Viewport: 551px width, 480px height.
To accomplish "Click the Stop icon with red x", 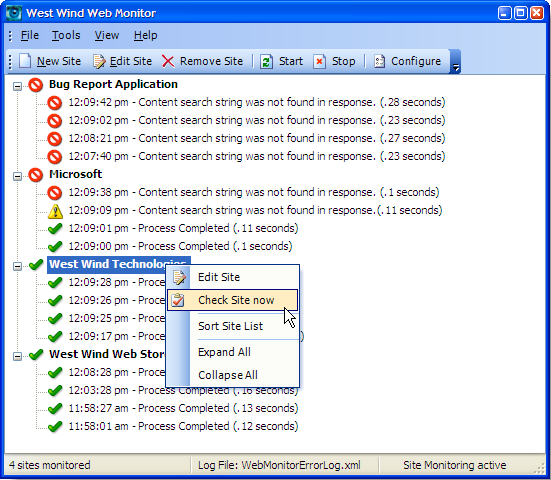I will coord(319,61).
